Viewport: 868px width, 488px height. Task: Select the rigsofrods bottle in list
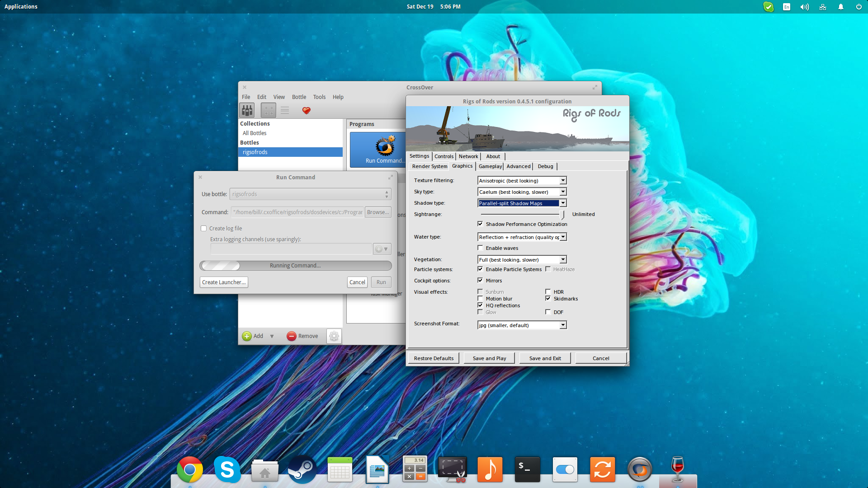click(x=290, y=152)
